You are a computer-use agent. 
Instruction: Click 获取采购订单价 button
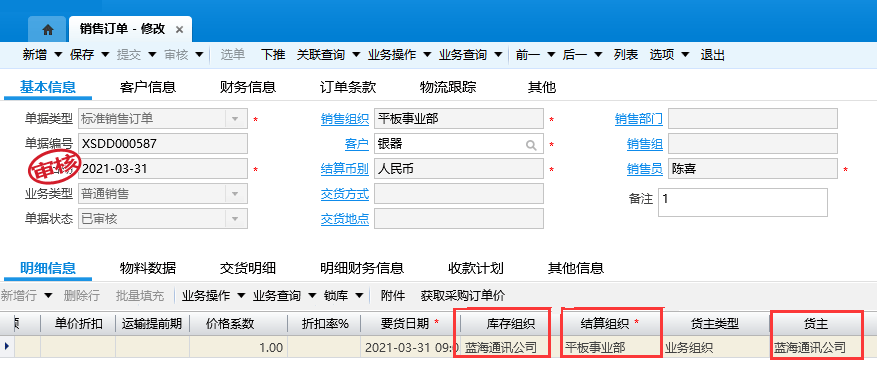[x=463, y=296]
